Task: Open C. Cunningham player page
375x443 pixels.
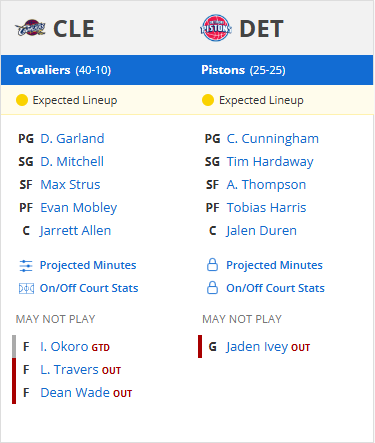Action: click(273, 139)
